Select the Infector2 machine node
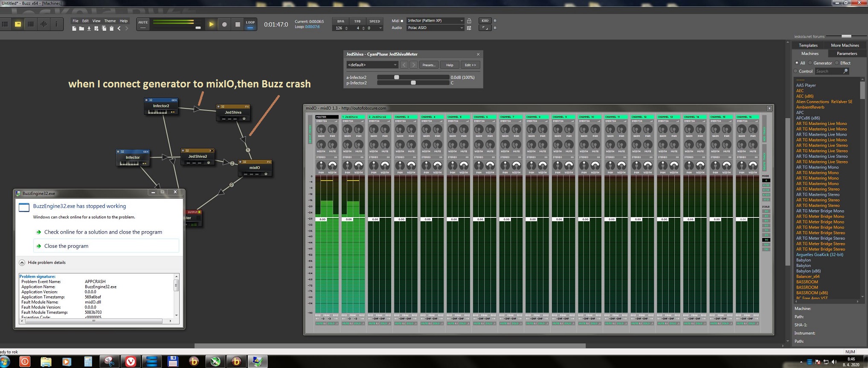 161,106
